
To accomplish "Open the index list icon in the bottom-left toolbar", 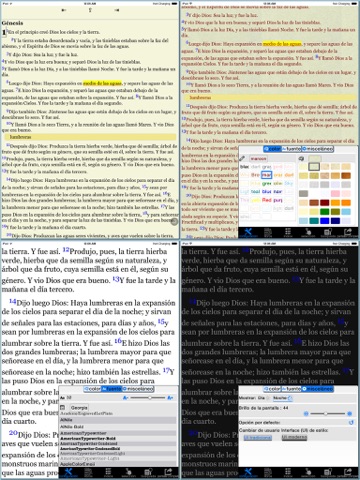I will tap(108, 472).
